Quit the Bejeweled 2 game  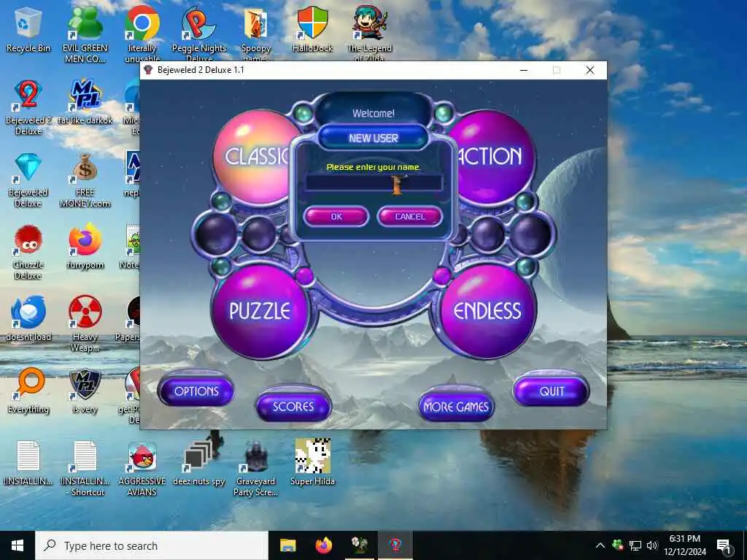click(x=551, y=392)
